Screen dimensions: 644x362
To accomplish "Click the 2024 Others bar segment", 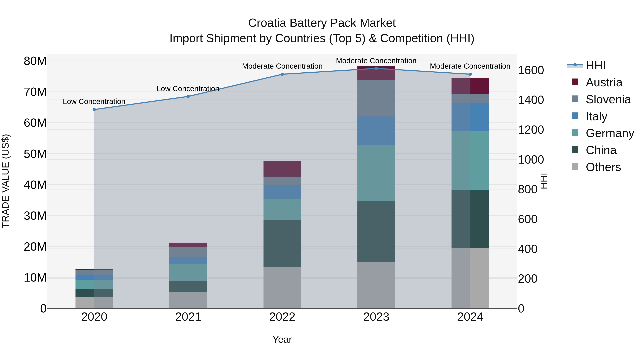I will pyautogui.click(x=470, y=278).
